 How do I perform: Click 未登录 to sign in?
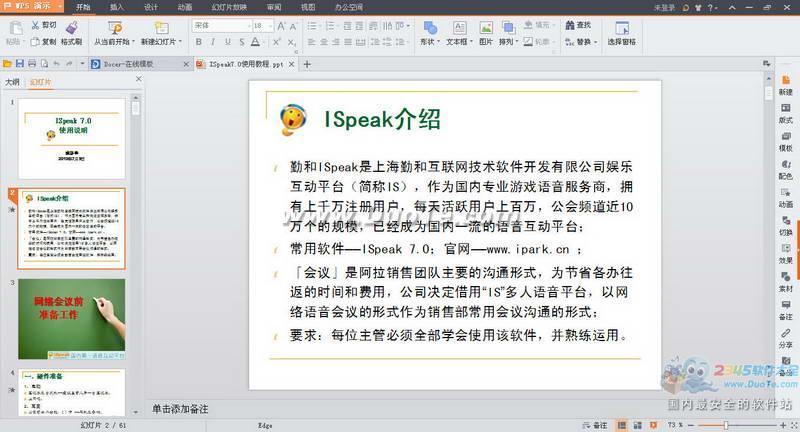pyautogui.click(x=665, y=7)
